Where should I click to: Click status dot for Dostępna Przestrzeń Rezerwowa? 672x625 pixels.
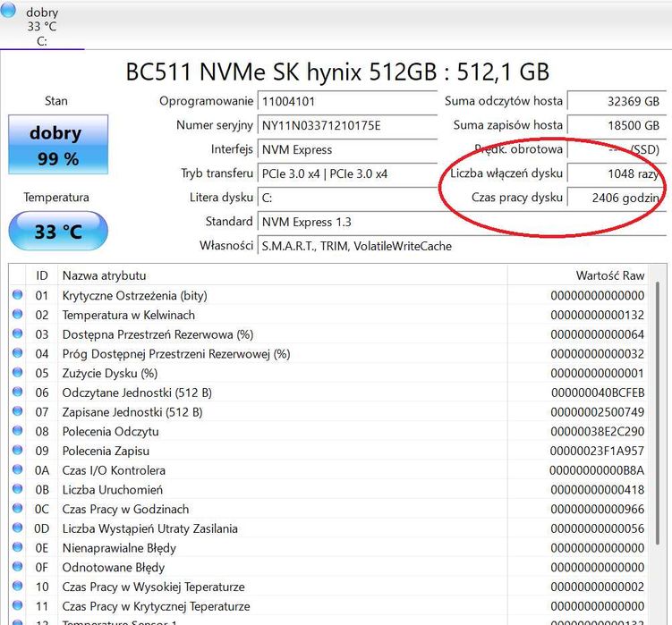click(x=18, y=334)
